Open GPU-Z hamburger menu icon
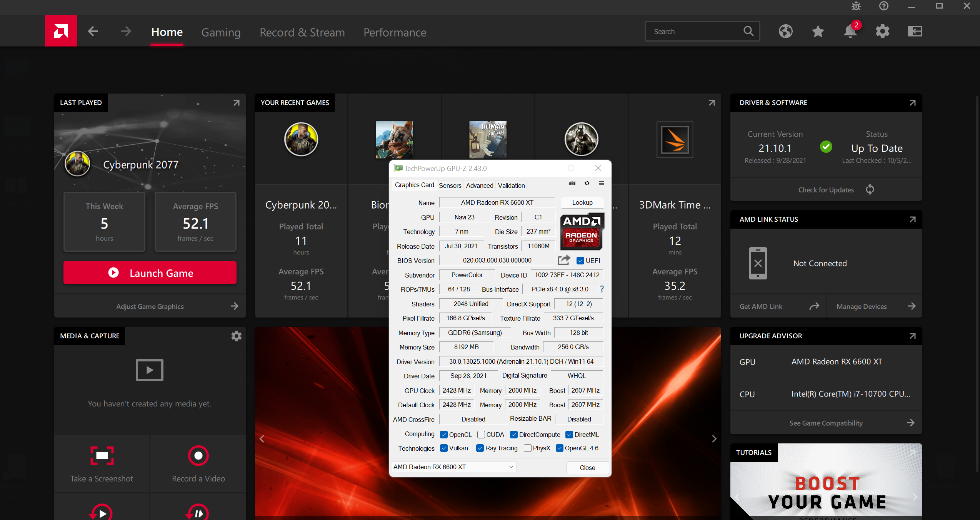980x520 pixels. pos(602,184)
